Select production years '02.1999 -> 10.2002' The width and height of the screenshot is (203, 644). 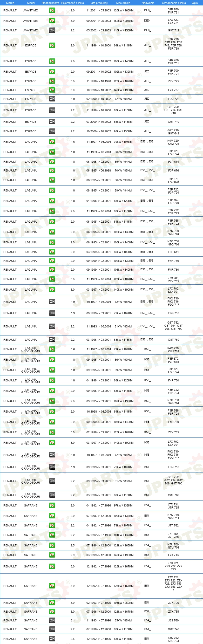click(x=99, y=99)
